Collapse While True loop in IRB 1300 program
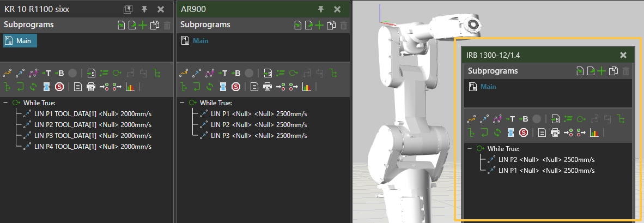Viewport: 644px width, 223px height. [x=470, y=148]
